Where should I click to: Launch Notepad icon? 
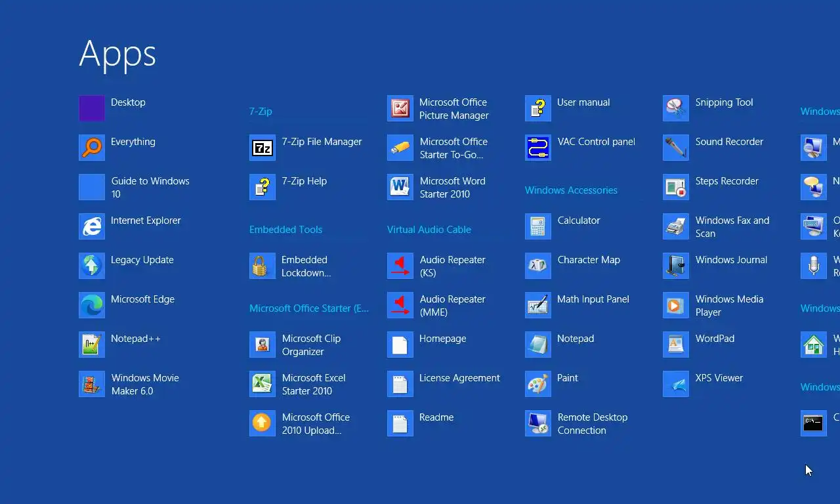click(x=538, y=345)
